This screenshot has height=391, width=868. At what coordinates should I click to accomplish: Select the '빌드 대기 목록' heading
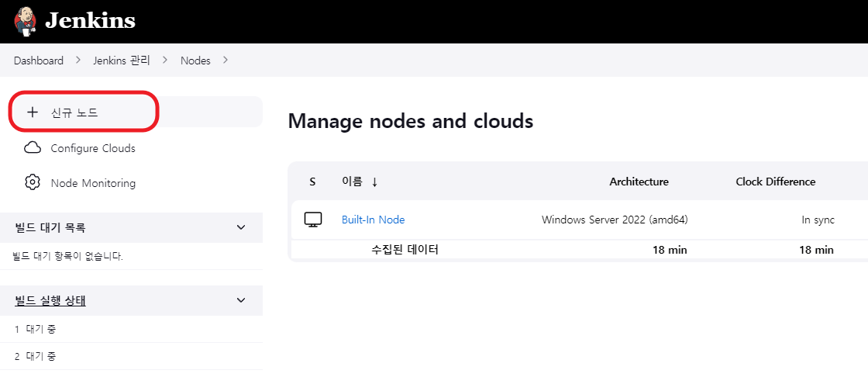point(50,227)
